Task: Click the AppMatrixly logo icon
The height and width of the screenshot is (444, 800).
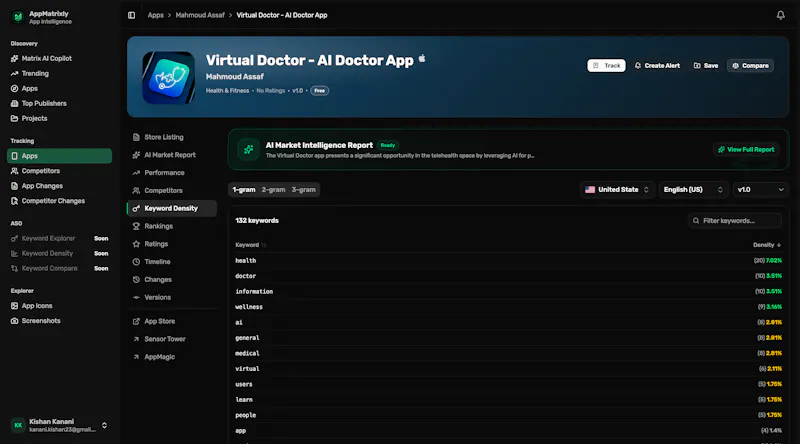Action: [x=18, y=17]
